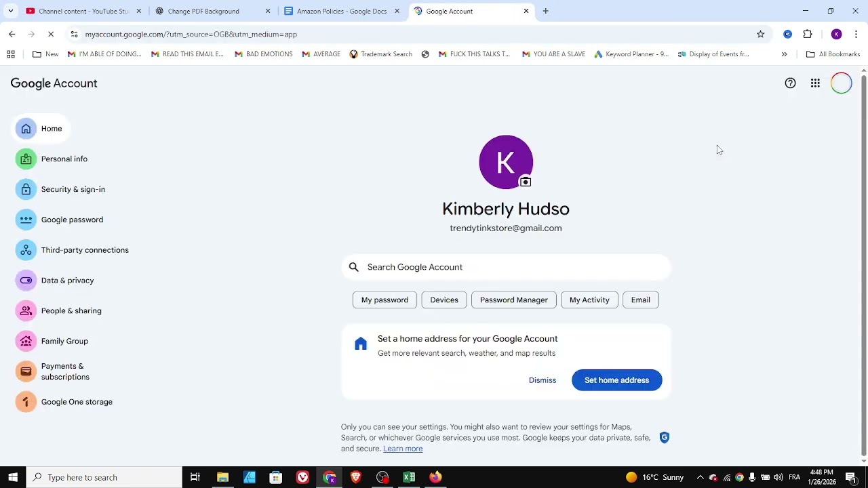Viewport: 868px width, 488px height.
Task: Stop page loading with the X button
Action: pos(50,34)
